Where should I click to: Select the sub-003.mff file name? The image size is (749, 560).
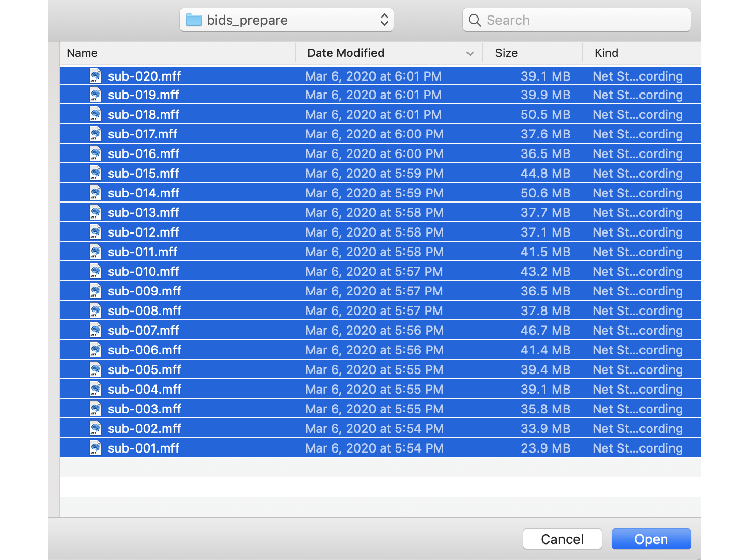click(x=145, y=409)
